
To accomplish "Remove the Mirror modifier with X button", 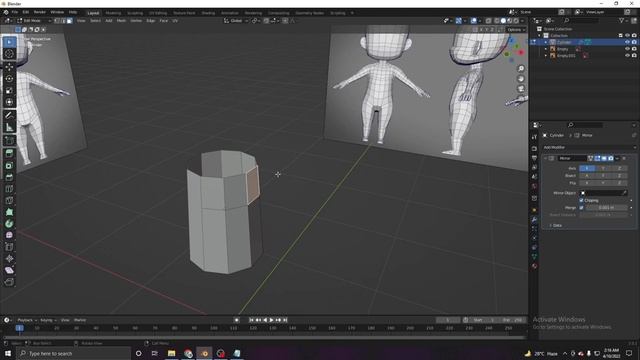I will point(624,158).
